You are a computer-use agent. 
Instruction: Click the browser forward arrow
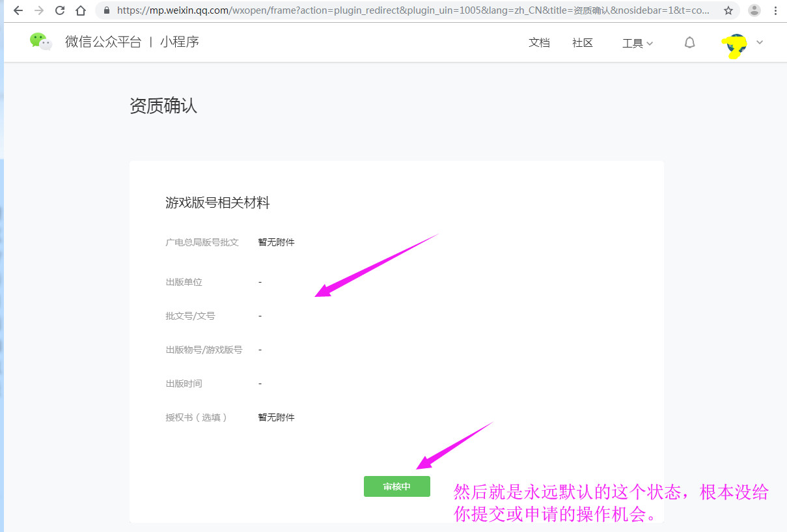[39, 10]
